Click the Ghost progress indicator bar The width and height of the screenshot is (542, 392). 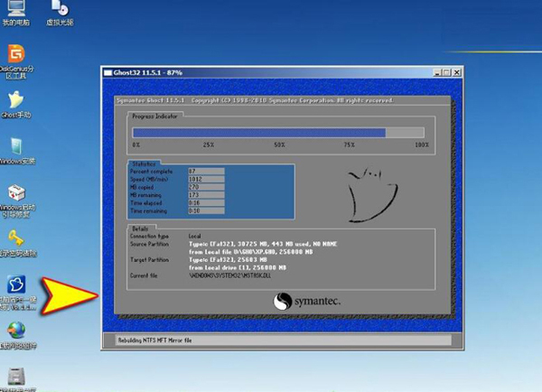(278, 133)
